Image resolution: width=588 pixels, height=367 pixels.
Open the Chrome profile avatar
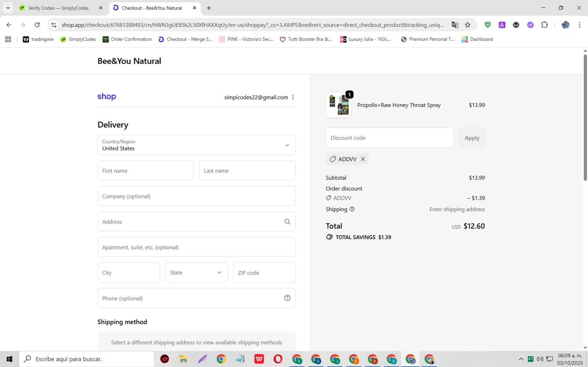[x=565, y=25]
